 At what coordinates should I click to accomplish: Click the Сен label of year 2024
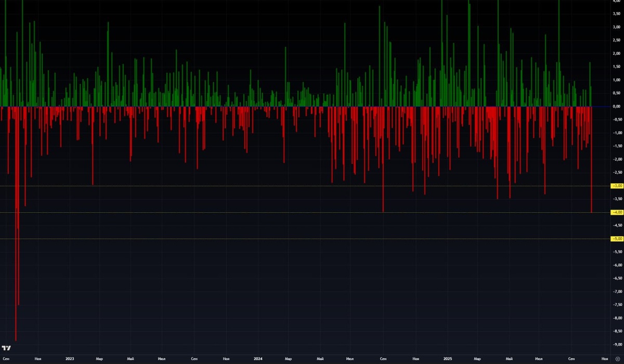(x=383, y=359)
